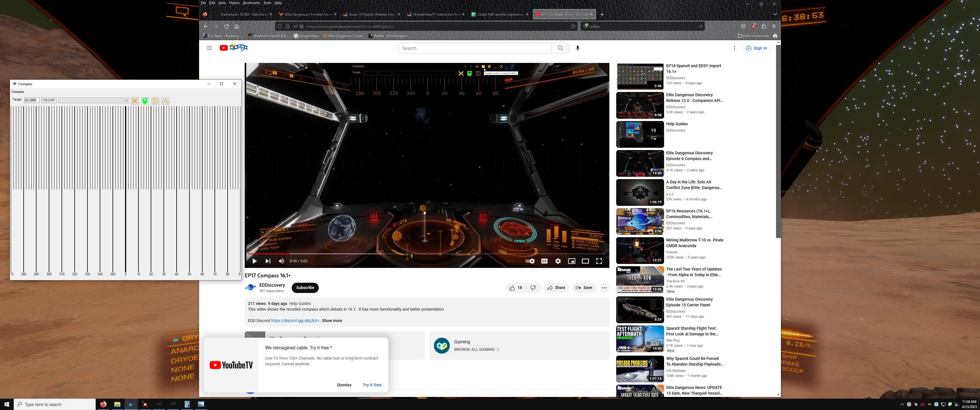
Task: Dismiss the YouTube TV promotion
Action: [x=344, y=385]
